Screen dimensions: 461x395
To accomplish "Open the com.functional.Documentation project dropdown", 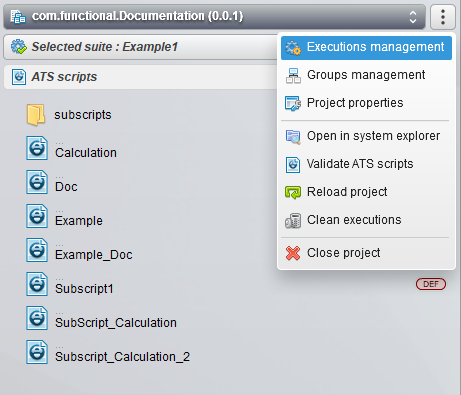I will (x=214, y=17).
